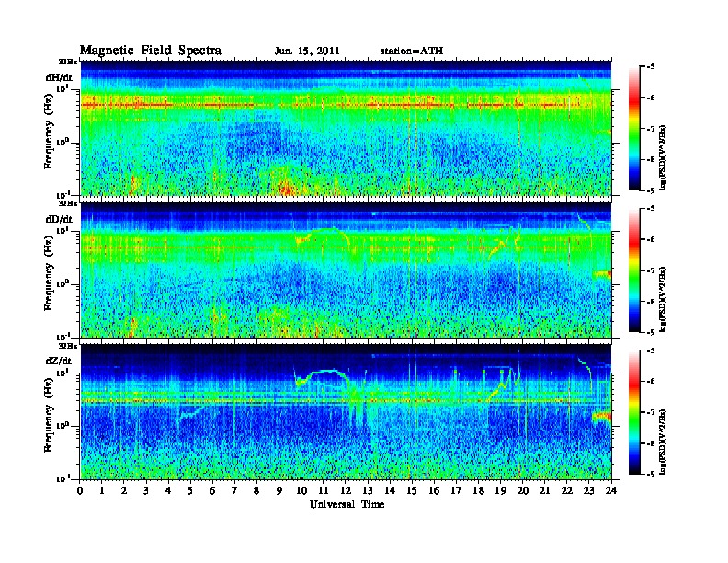Click hour tick label 20 on time axis

[x=523, y=490]
